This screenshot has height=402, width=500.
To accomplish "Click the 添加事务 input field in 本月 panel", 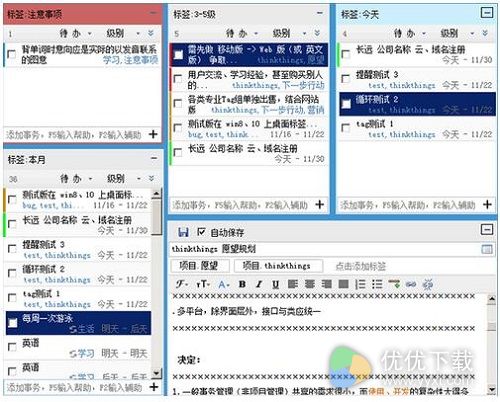I will (x=75, y=387).
